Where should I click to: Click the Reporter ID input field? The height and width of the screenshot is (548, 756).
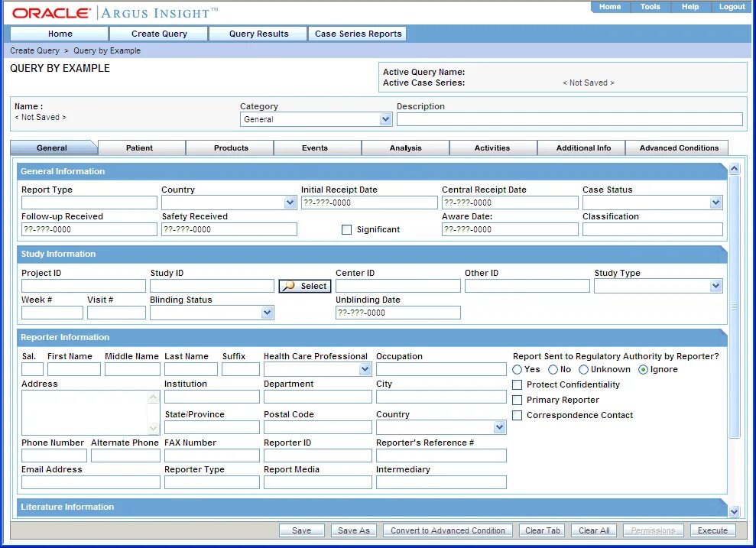coord(318,455)
